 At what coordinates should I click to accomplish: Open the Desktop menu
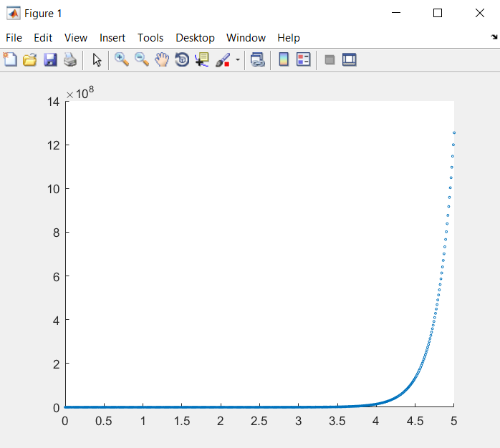point(195,38)
